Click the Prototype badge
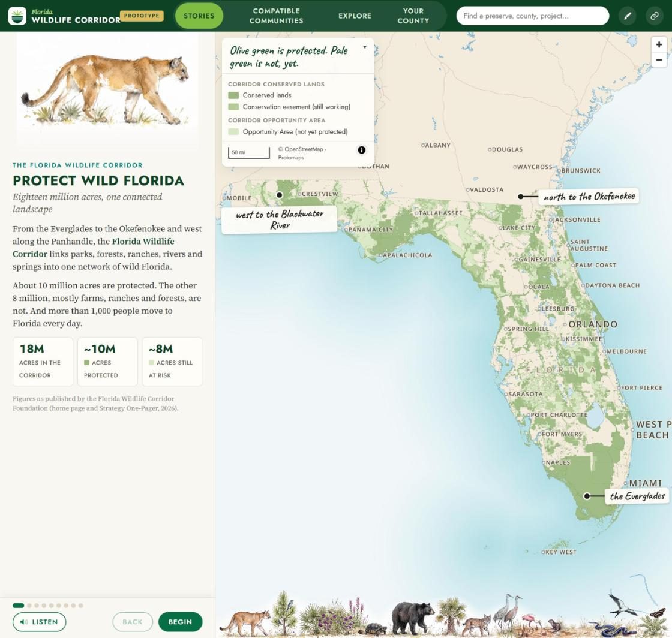The width and height of the screenshot is (672, 638). click(x=142, y=16)
